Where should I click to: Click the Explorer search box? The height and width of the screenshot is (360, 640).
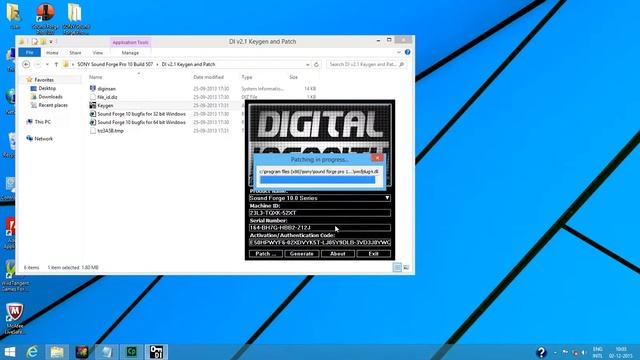pos(366,64)
